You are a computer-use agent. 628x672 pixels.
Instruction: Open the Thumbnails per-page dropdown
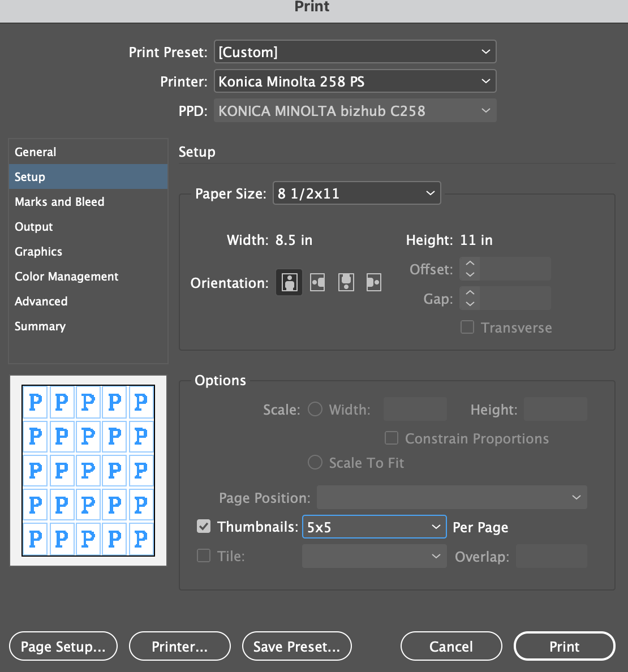[374, 526]
